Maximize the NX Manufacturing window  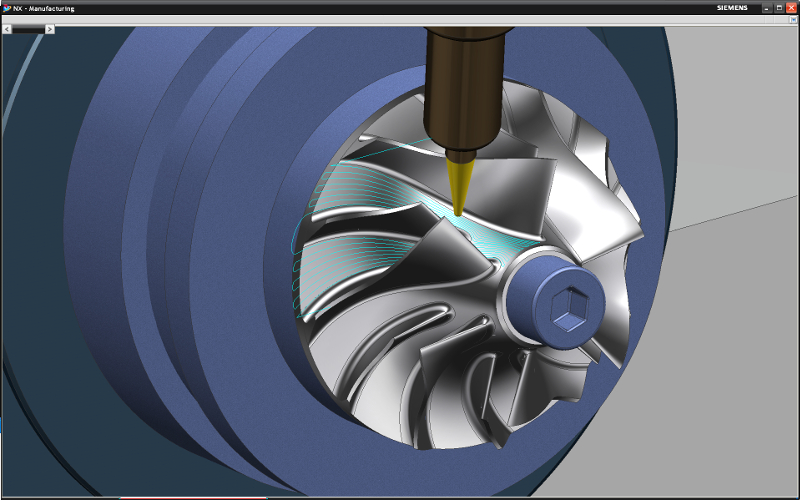click(x=779, y=8)
